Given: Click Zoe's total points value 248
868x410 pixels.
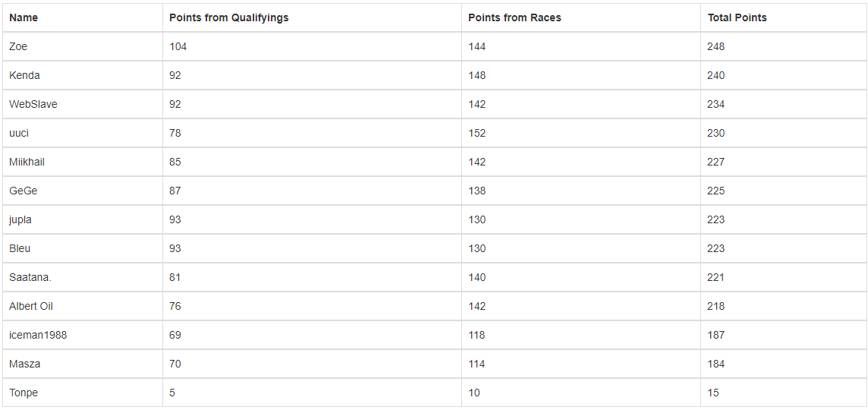Looking at the screenshot, I should point(715,46).
